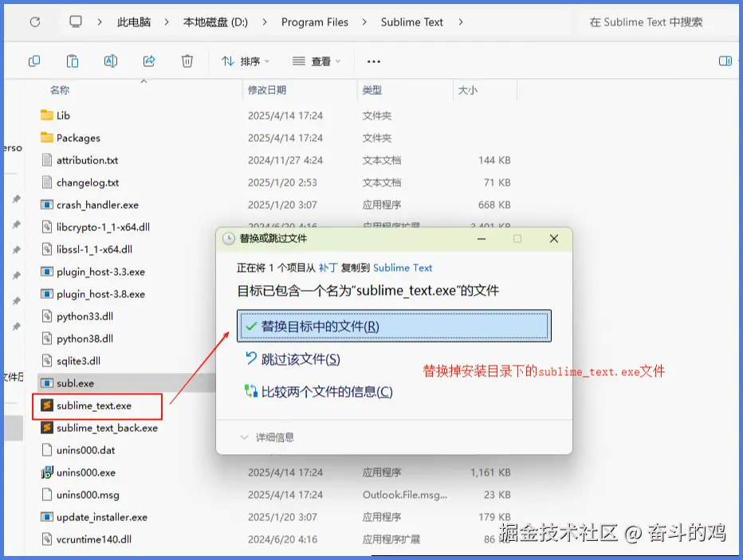Choose 跳过该文件(S) in dialog
Image resolution: width=743 pixels, height=560 pixels.
293,359
